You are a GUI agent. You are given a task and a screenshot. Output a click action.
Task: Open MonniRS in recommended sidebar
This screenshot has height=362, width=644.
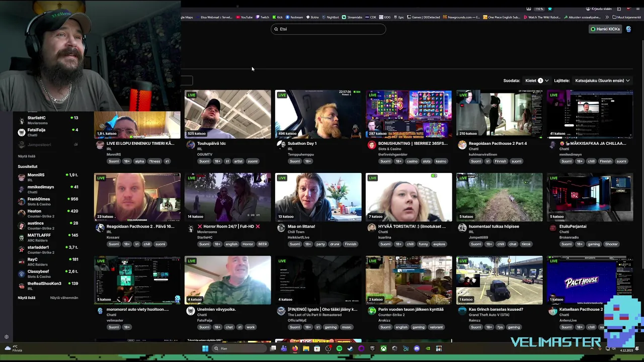[x=47, y=177]
